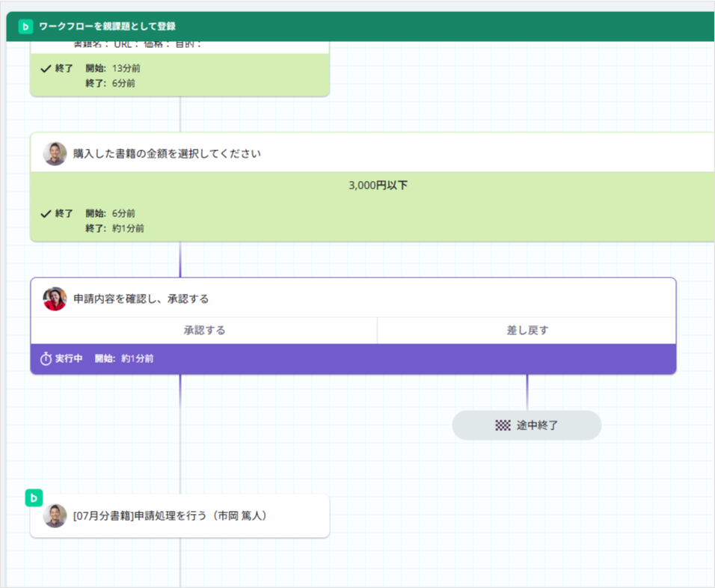Select the 承認する option
The width and height of the screenshot is (715, 588).
click(204, 330)
